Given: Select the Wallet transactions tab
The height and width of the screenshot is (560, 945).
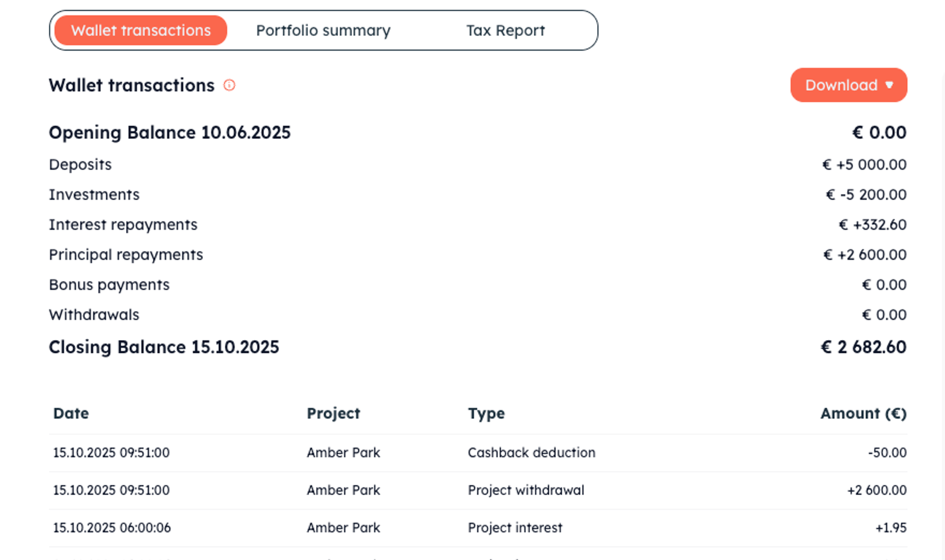Looking at the screenshot, I should click(141, 31).
